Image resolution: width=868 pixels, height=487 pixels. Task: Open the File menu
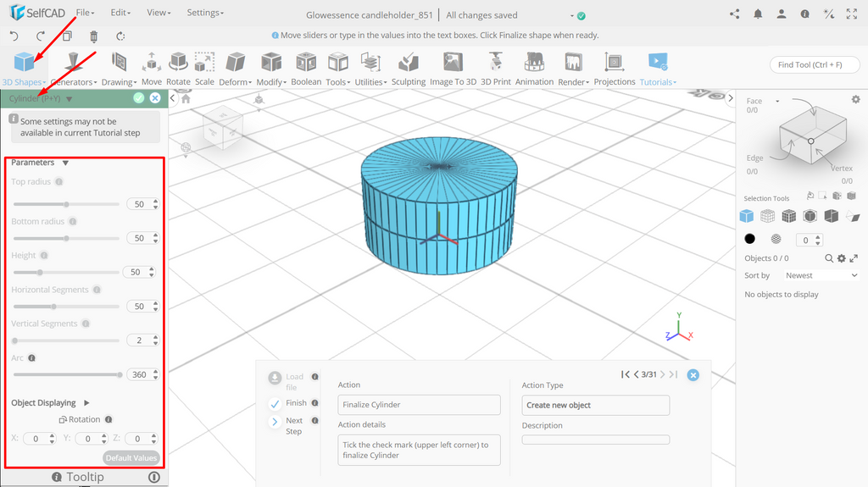point(85,12)
